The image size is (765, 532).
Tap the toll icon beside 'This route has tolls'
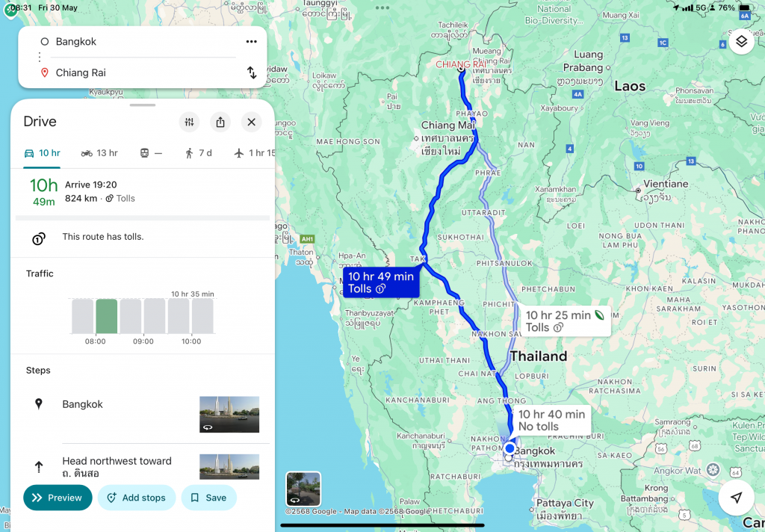pos(39,238)
